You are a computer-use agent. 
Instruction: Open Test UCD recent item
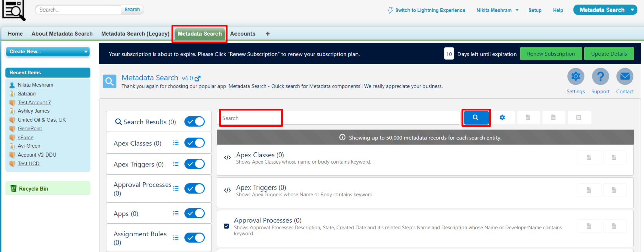click(29, 163)
